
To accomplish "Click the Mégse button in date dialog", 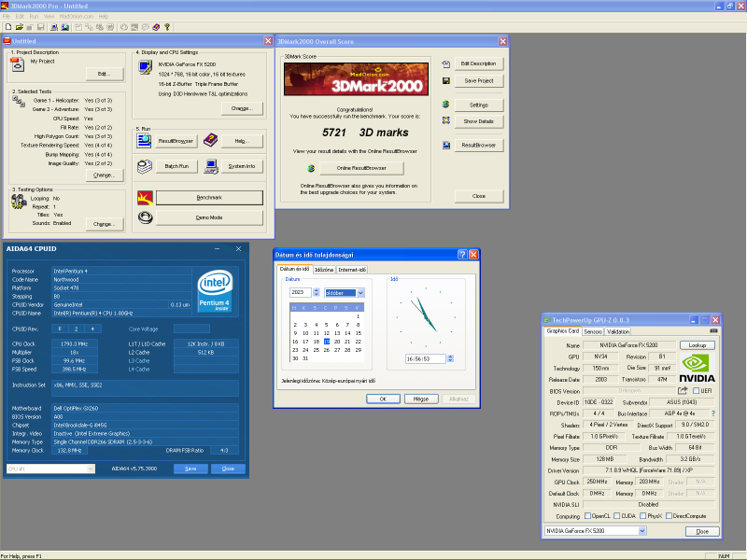I will click(421, 399).
